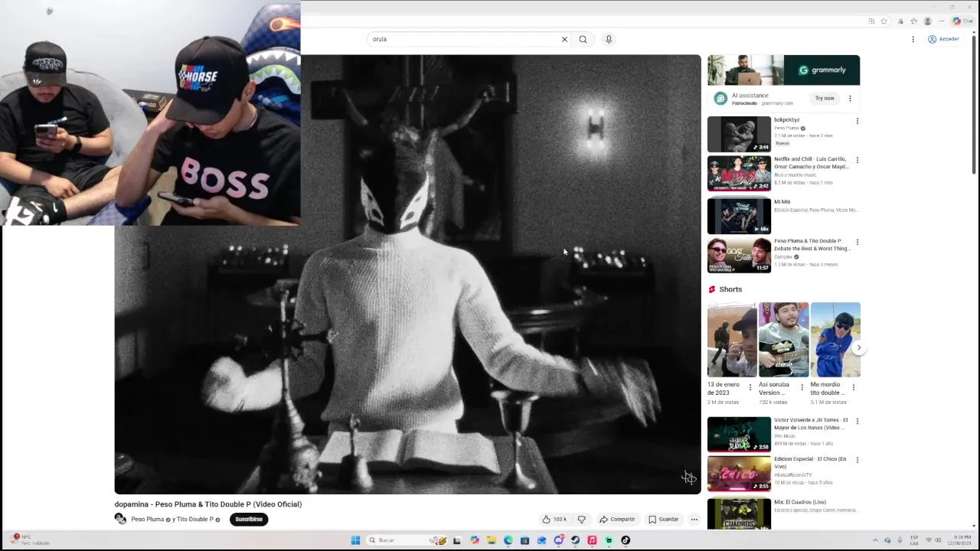Open the 'Netflix and Chill' video title
Screen dimensions: 980x551
(811, 162)
